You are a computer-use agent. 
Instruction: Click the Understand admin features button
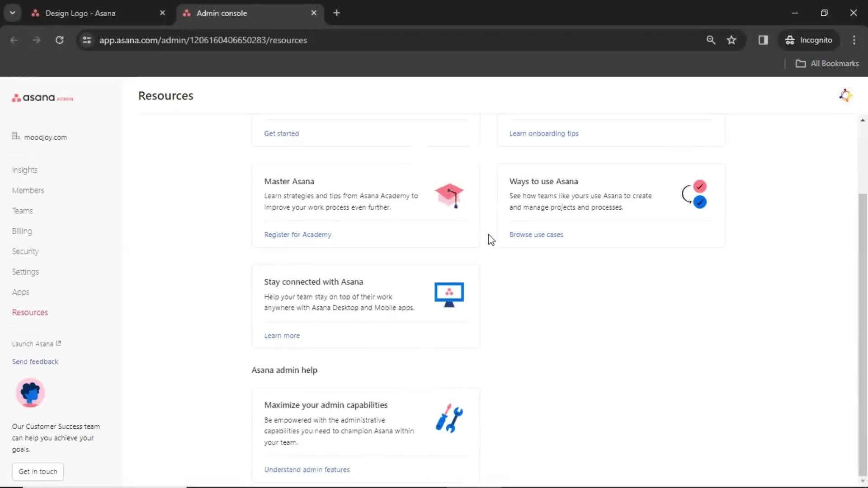307,469
